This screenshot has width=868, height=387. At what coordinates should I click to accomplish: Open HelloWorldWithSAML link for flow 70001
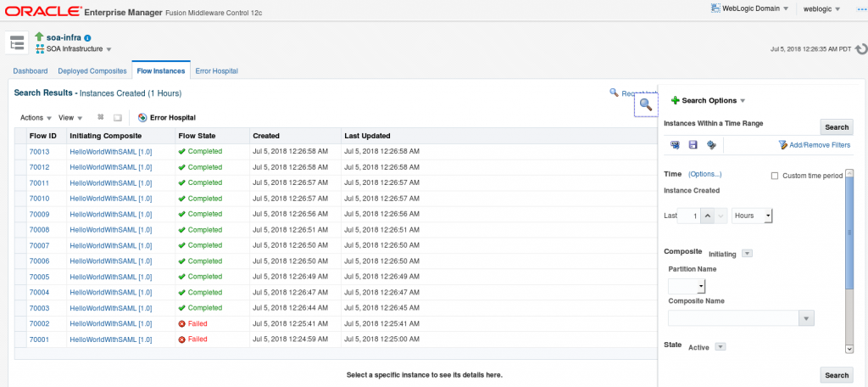tap(111, 339)
